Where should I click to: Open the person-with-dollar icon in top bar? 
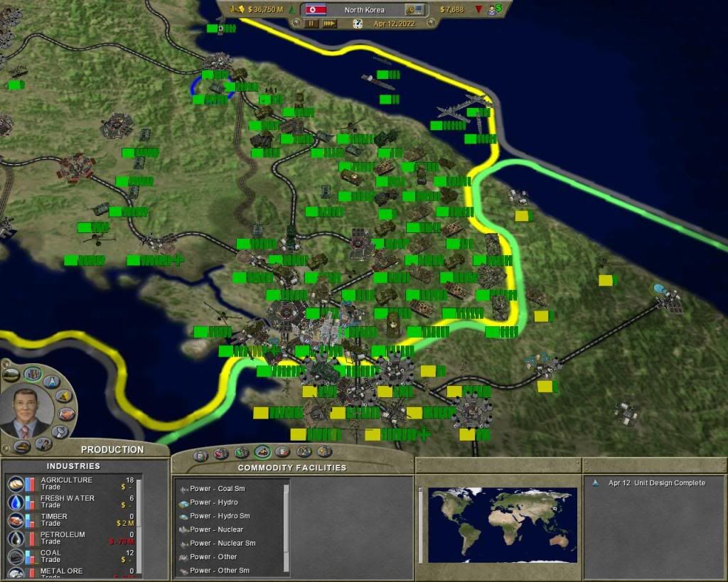click(495, 9)
